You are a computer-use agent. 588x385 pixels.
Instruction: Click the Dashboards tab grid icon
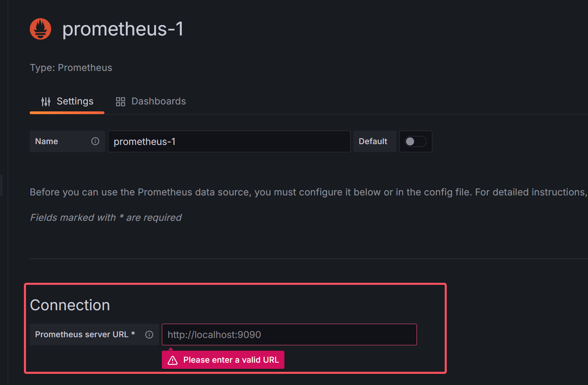tap(121, 102)
